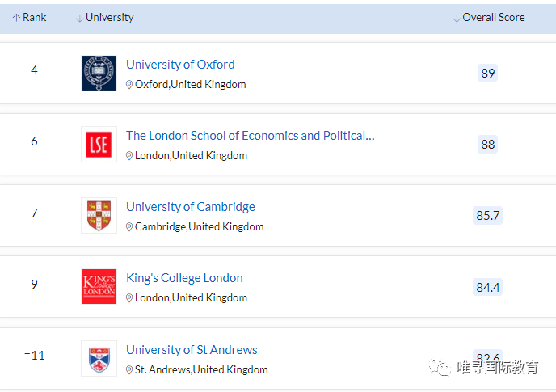Click the King's College London logo
Viewport: 556px width, 392px height.
click(99, 287)
